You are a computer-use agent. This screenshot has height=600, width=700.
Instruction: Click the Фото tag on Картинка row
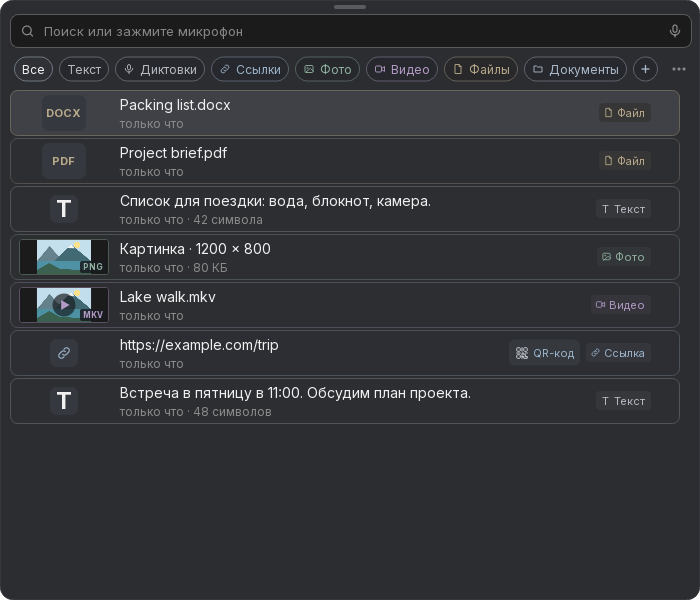[624, 257]
